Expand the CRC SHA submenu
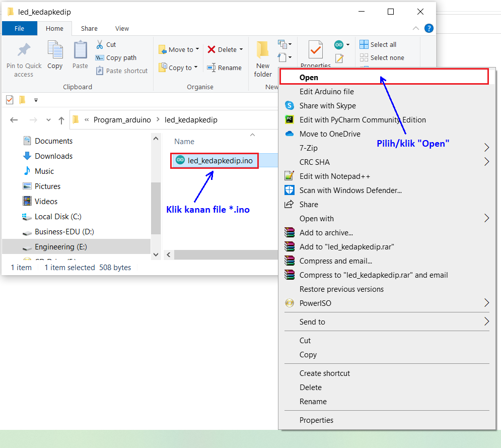The image size is (501, 448). coord(387,162)
